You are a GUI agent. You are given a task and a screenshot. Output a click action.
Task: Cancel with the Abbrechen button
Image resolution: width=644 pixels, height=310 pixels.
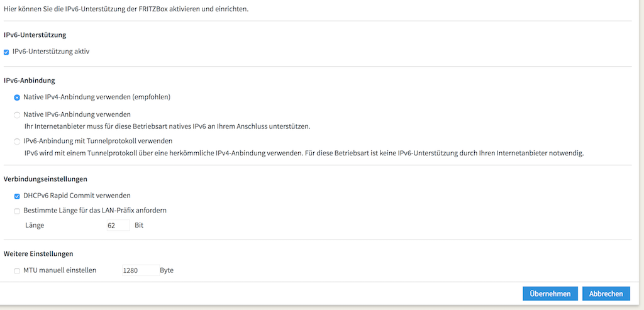(x=606, y=294)
